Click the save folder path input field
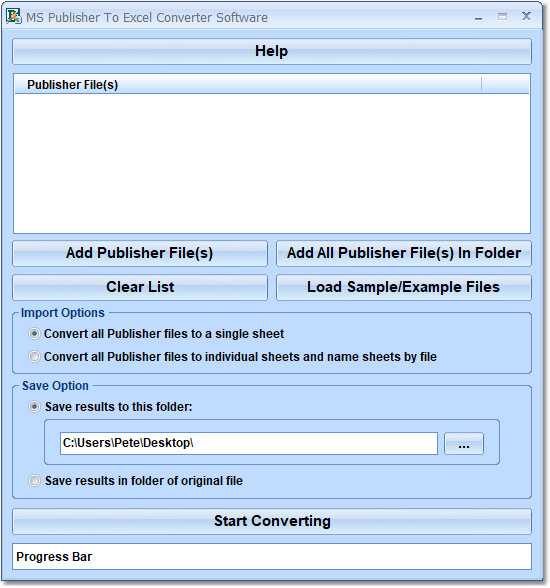550x588 pixels. click(249, 444)
